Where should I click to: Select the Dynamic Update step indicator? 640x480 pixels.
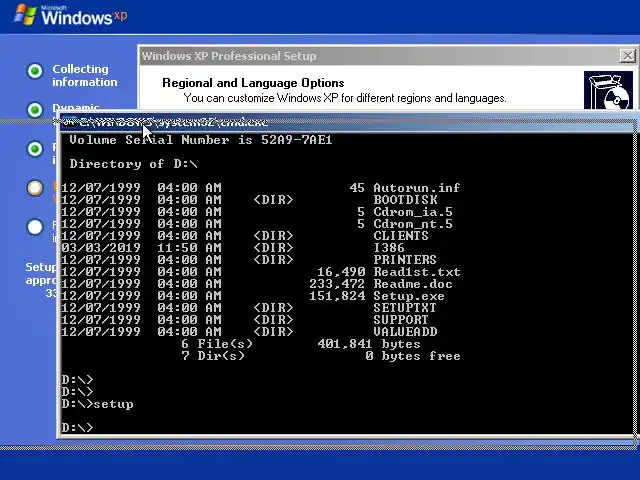[35, 109]
